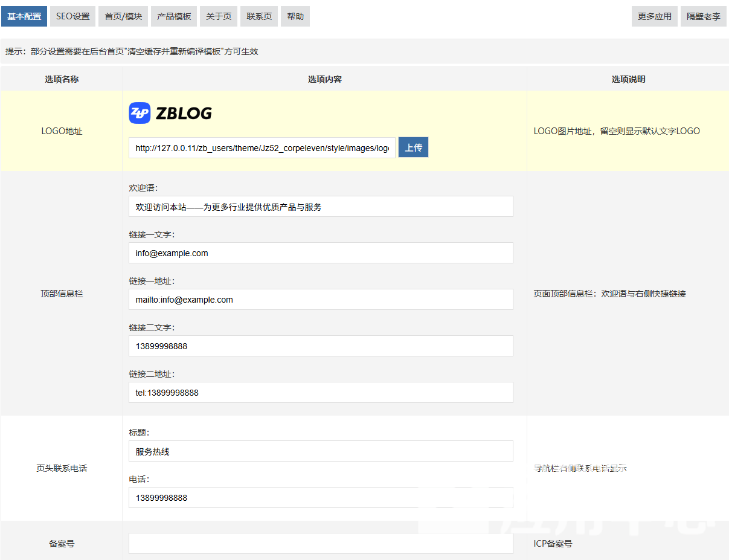Click the 选项说明 column header

(x=628, y=79)
